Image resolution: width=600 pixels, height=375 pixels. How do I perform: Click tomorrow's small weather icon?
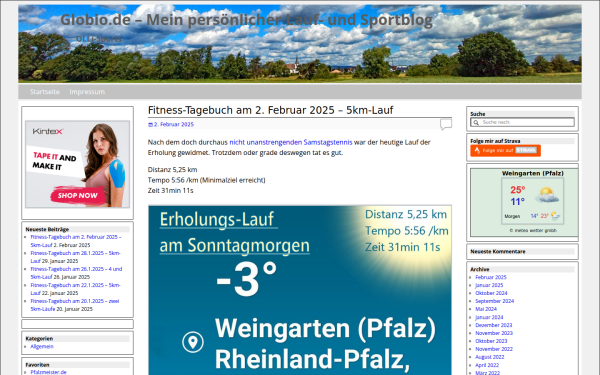point(556,216)
